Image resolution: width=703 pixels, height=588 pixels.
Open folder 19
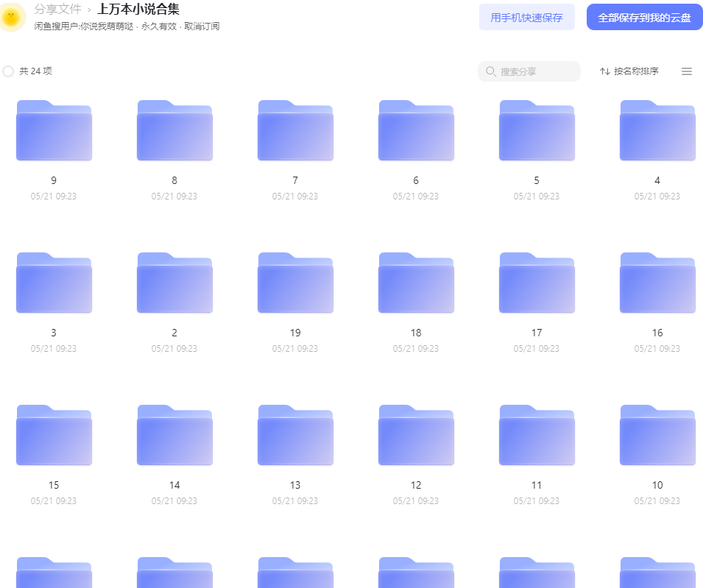pyautogui.click(x=295, y=283)
